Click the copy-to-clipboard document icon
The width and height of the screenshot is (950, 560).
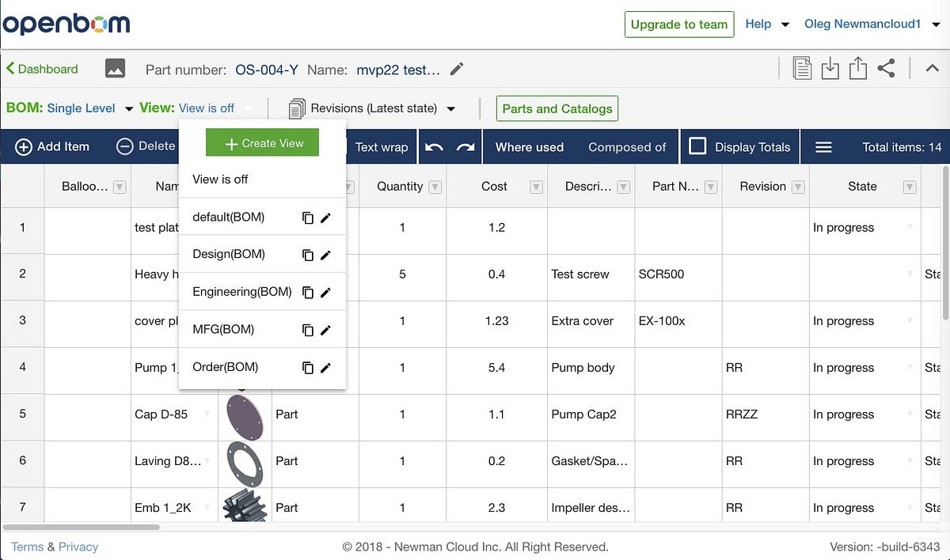click(x=802, y=68)
